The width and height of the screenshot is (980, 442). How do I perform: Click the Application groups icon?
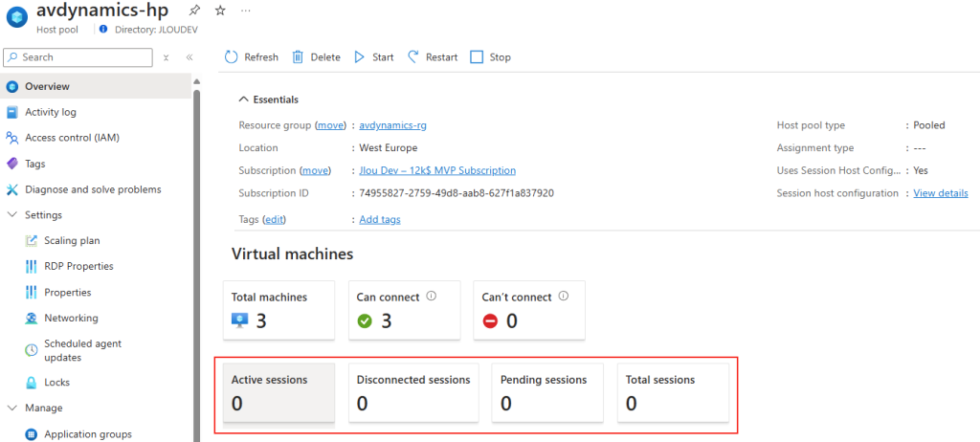click(x=32, y=434)
